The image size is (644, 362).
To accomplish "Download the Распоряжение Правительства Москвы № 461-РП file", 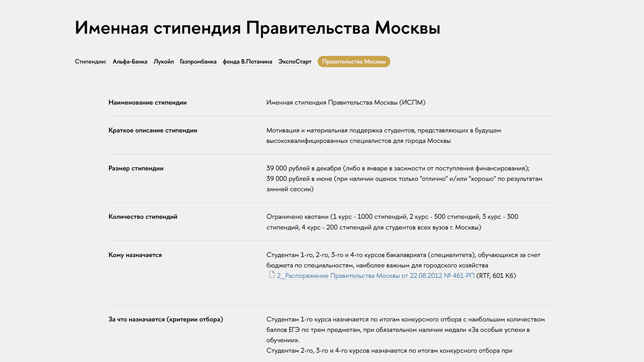I will [376, 276].
